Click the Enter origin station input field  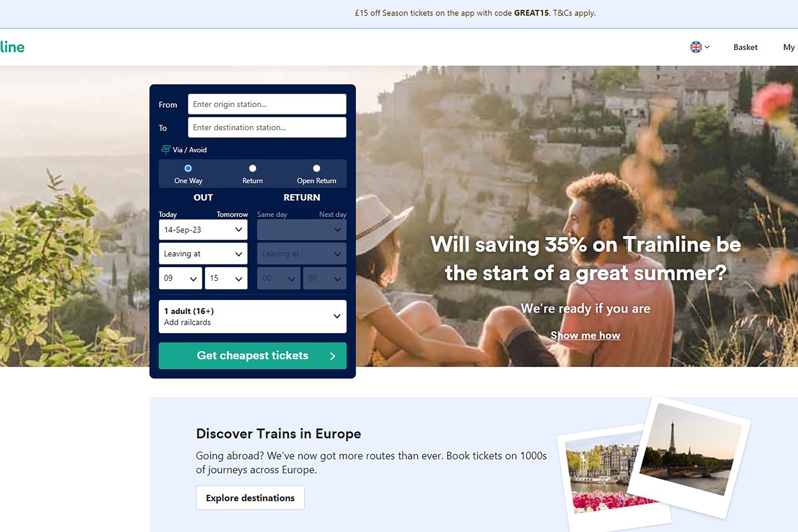(266, 104)
